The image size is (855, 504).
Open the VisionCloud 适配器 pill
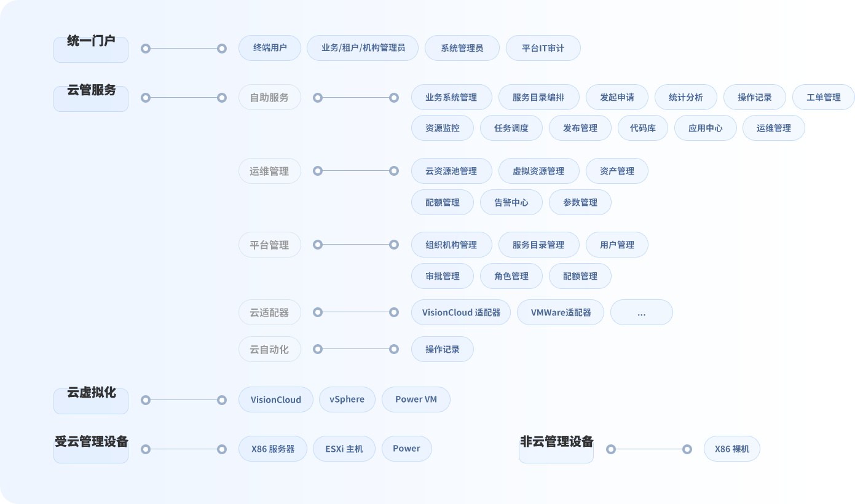(461, 312)
